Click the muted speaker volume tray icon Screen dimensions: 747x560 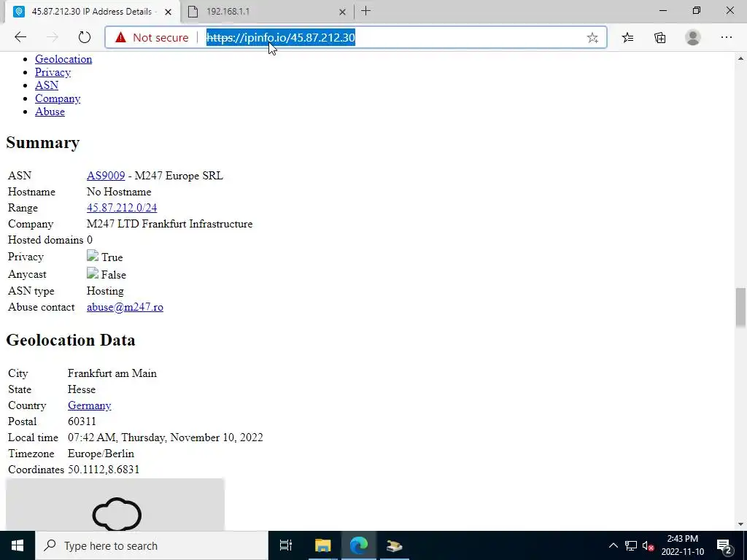(x=648, y=545)
